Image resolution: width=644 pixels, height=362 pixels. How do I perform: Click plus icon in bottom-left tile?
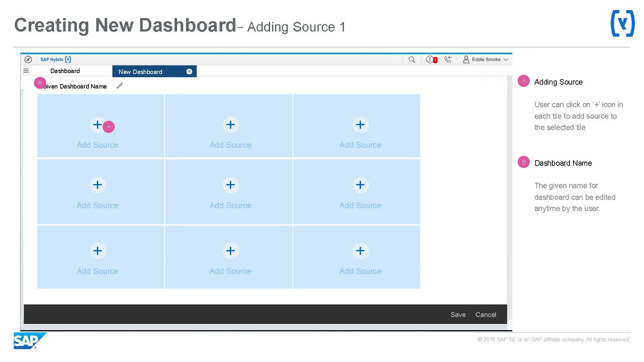click(98, 251)
